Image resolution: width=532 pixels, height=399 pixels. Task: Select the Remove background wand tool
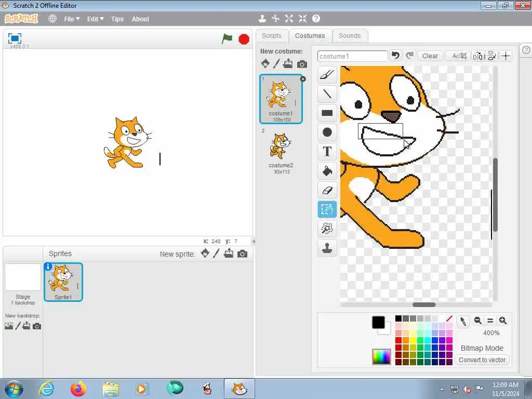(x=327, y=229)
